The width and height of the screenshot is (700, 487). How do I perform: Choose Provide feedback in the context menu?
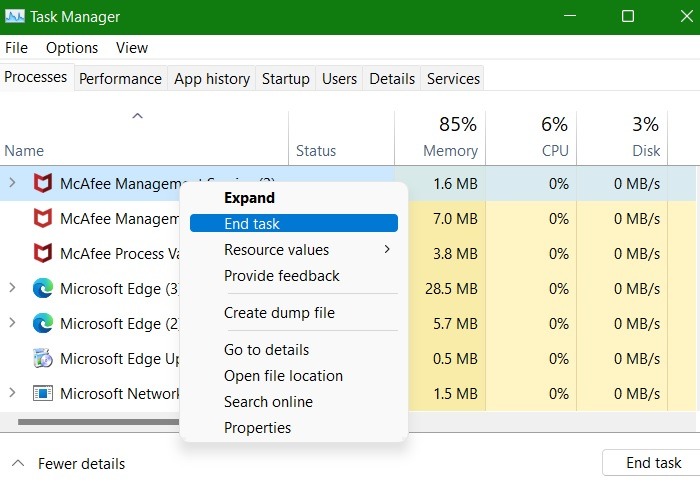294,275
